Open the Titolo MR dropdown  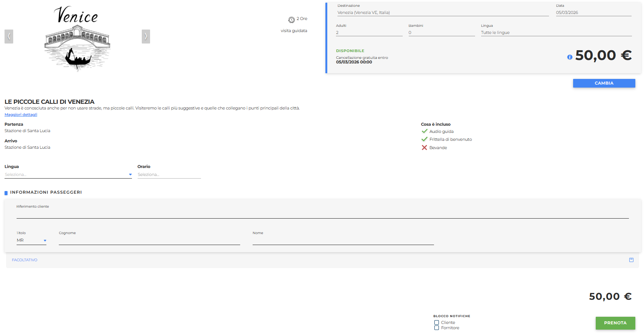click(x=31, y=240)
